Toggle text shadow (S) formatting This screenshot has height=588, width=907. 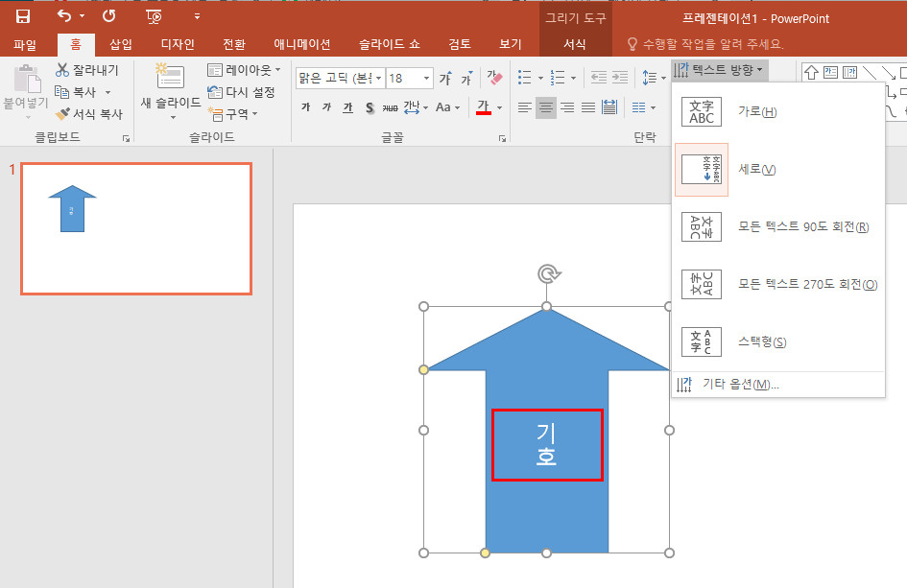(370, 107)
